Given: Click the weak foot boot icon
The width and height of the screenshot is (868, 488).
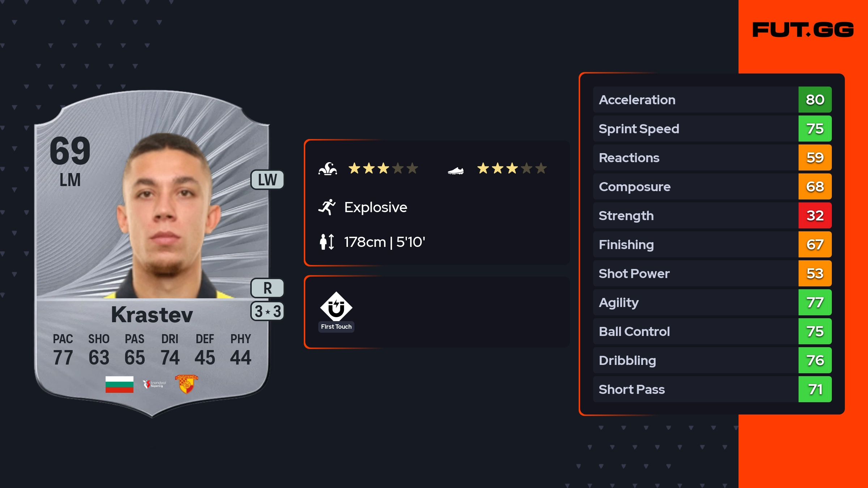Looking at the screenshot, I should pos(455,170).
